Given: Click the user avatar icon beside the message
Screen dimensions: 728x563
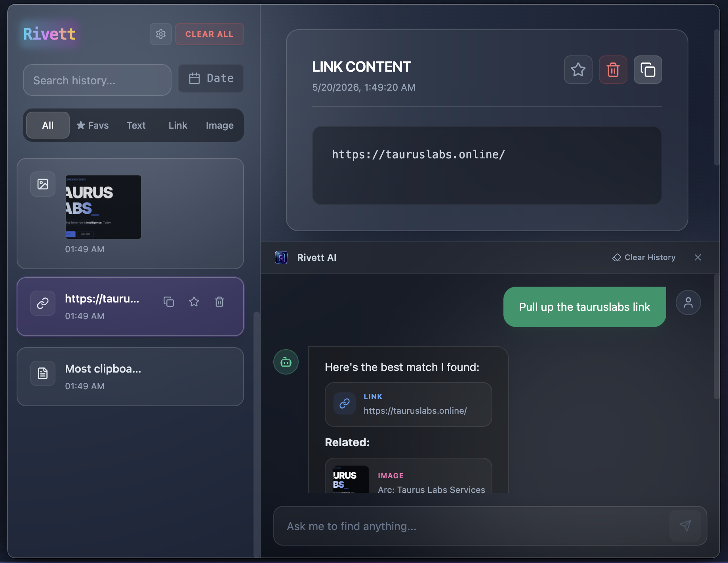Looking at the screenshot, I should [688, 302].
